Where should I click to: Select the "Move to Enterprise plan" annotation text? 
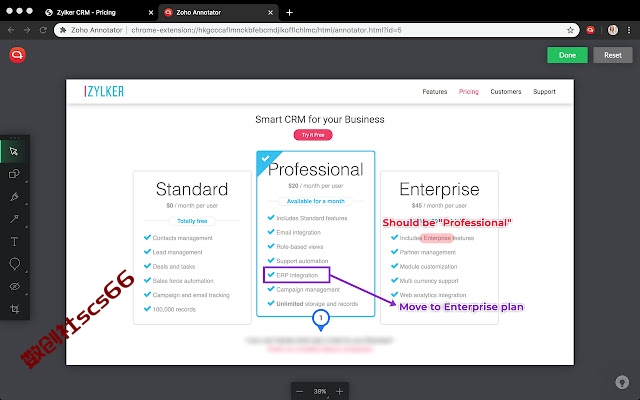[461, 307]
